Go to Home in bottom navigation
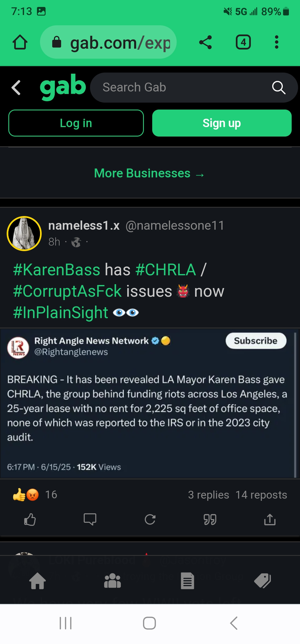The width and height of the screenshot is (300, 644). (37, 581)
